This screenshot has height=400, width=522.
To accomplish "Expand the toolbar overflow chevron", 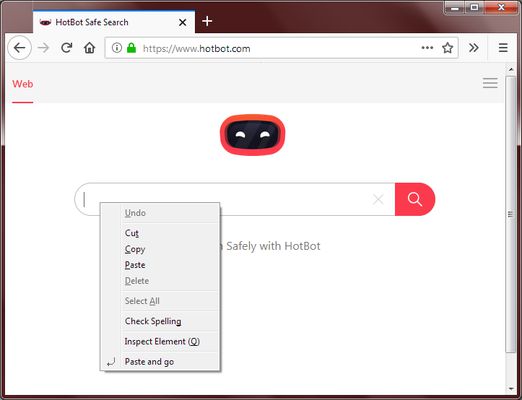I will pyautogui.click(x=474, y=48).
